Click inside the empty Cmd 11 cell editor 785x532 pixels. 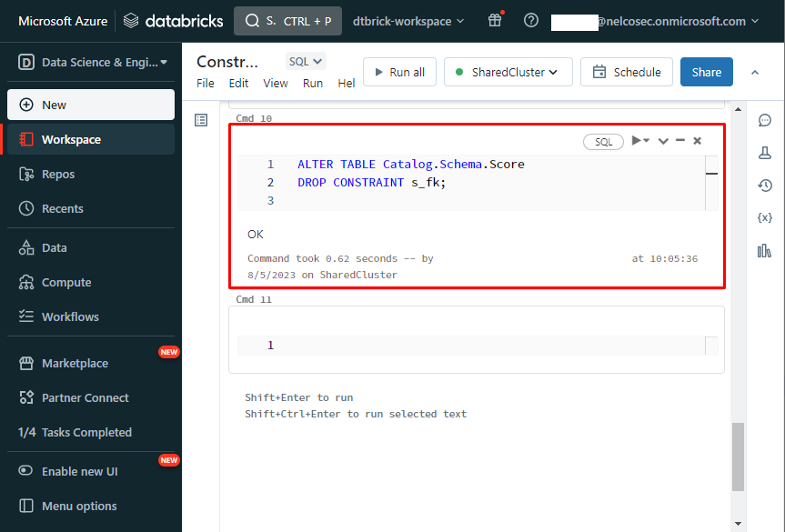[482, 346]
